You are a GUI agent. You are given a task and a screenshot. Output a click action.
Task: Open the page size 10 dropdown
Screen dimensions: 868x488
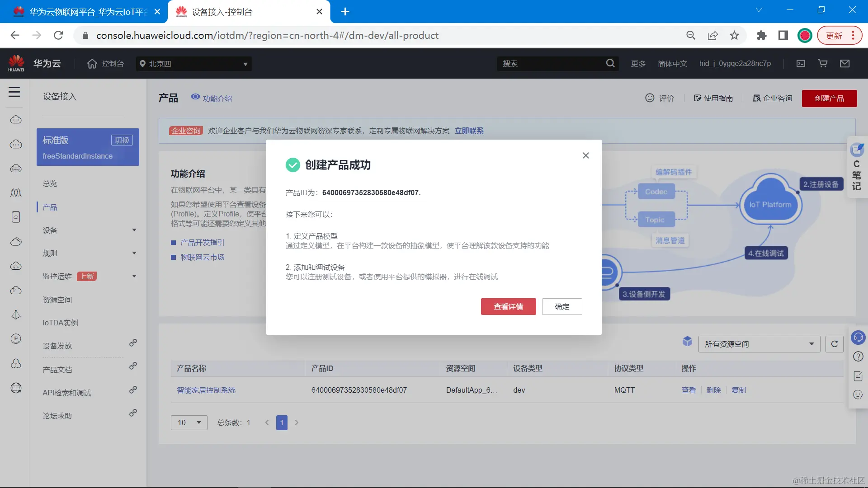pyautogui.click(x=189, y=422)
